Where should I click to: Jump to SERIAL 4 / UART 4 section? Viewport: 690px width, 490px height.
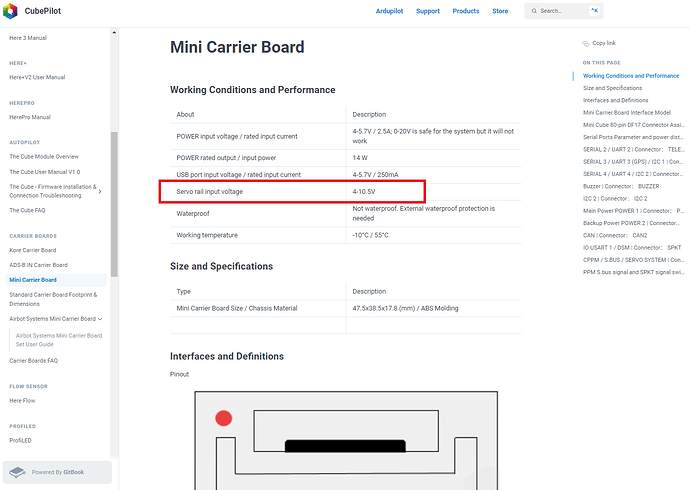tap(634, 175)
